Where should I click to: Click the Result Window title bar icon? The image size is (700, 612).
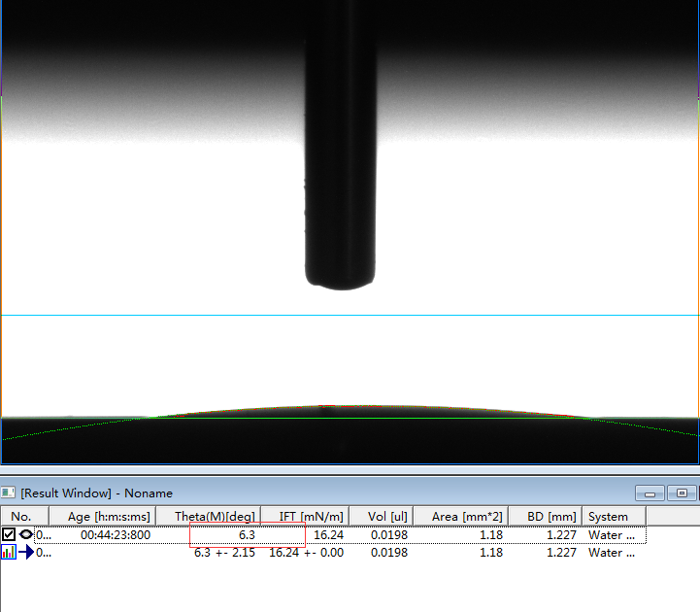coord(9,493)
